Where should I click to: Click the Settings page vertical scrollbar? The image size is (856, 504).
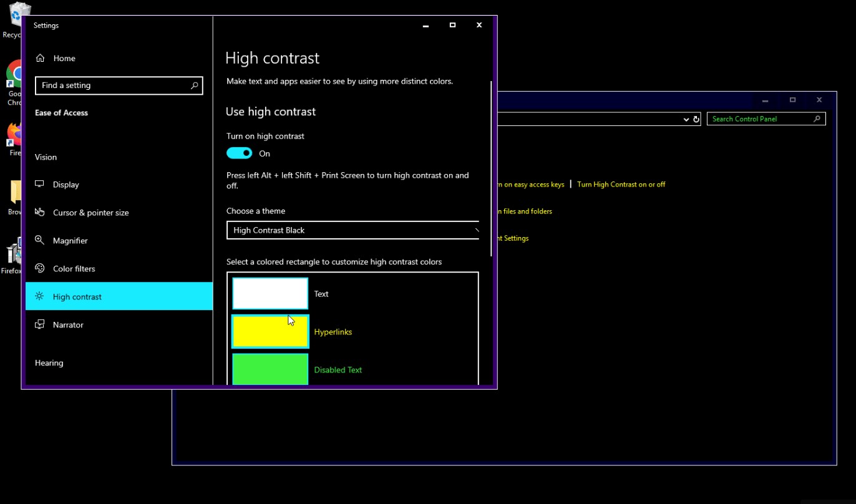pyautogui.click(x=492, y=168)
